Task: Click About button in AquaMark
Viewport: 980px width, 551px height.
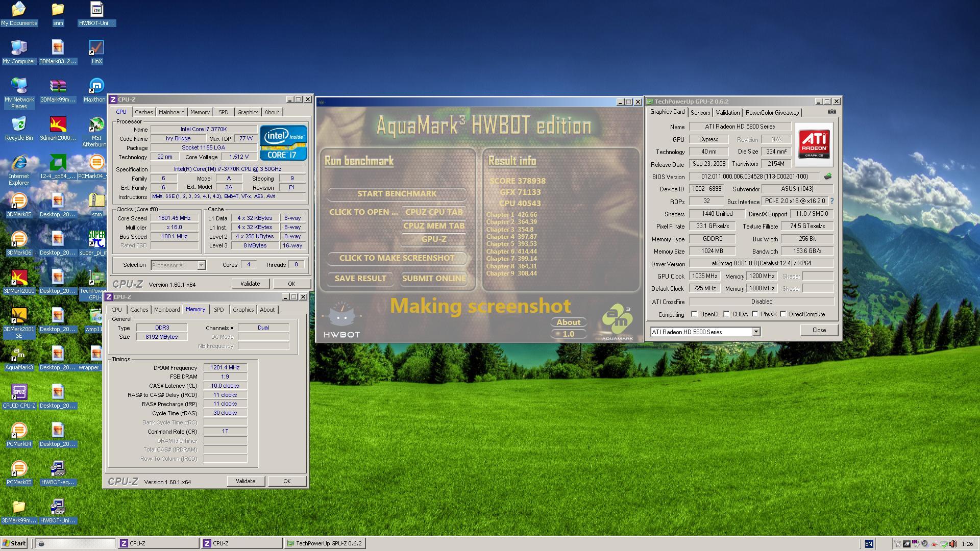Action: coord(568,322)
